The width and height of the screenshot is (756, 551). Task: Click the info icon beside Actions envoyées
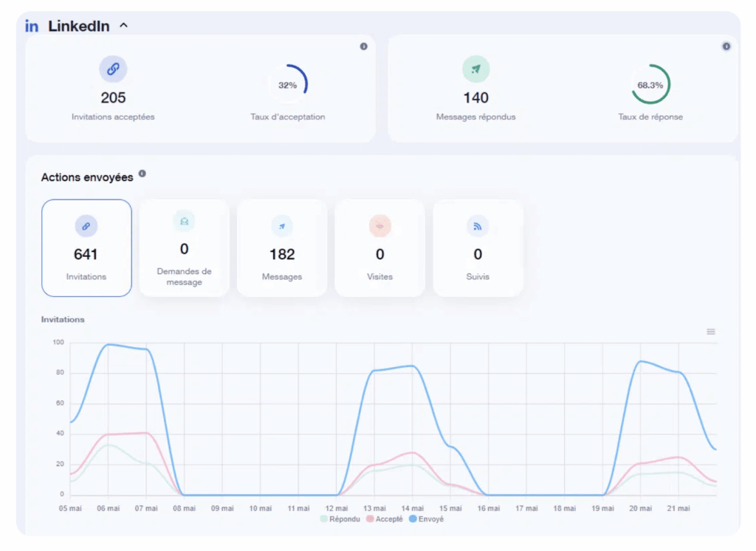point(142,174)
